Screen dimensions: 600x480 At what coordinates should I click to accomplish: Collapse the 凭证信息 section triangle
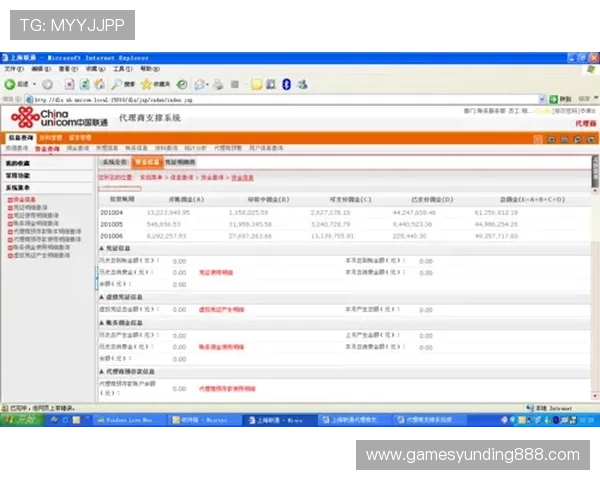pos(101,247)
